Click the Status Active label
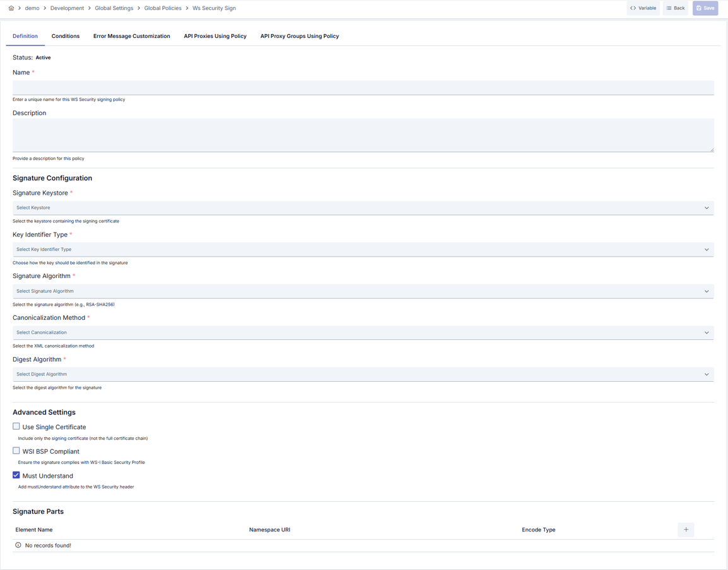Image resolution: width=728 pixels, height=570 pixels. pyautogui.click(x=32, y=58)
